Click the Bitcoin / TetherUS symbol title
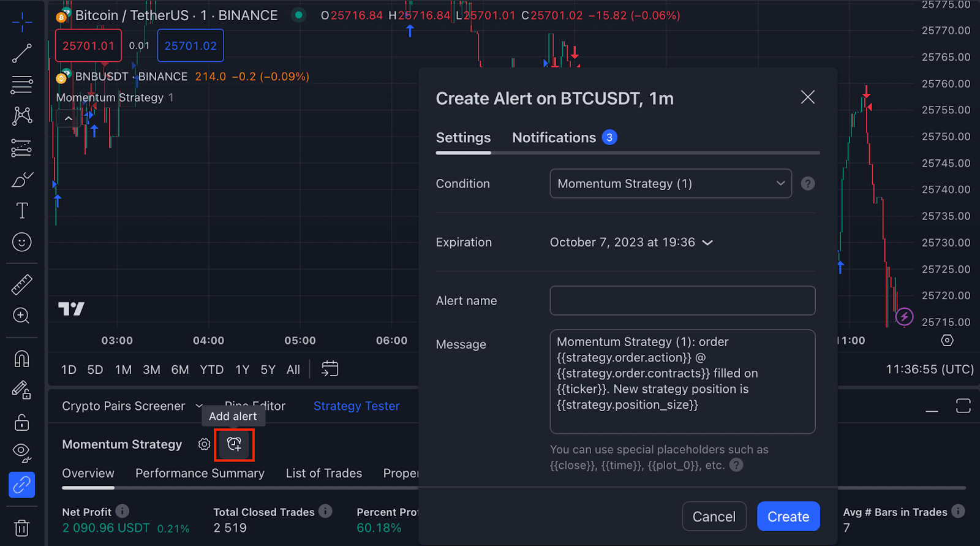 tap(176, 15)
